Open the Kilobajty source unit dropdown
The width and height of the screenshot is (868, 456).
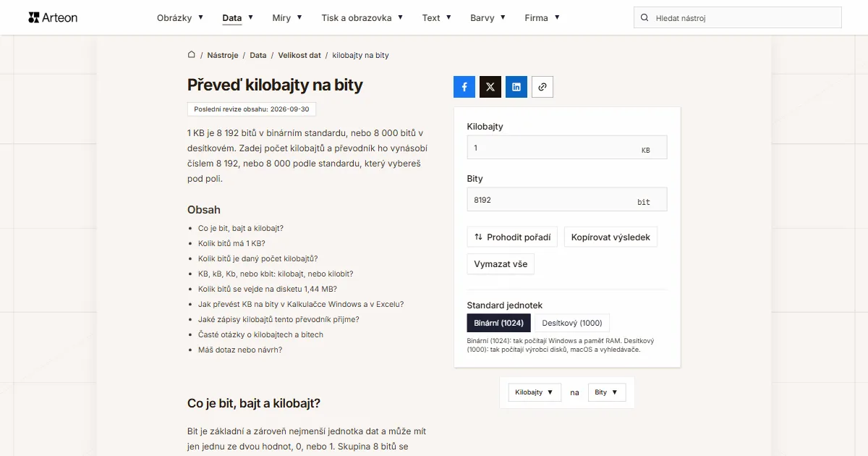535,392
